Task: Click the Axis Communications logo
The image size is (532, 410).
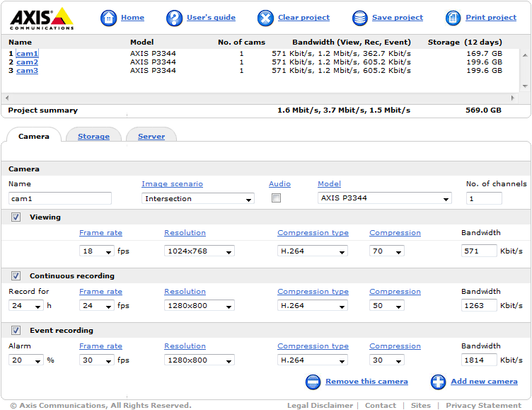Action: pos(41,18)
